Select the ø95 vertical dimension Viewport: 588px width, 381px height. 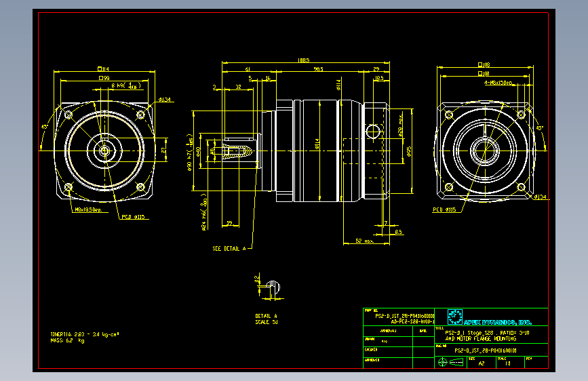coord(409,151)
